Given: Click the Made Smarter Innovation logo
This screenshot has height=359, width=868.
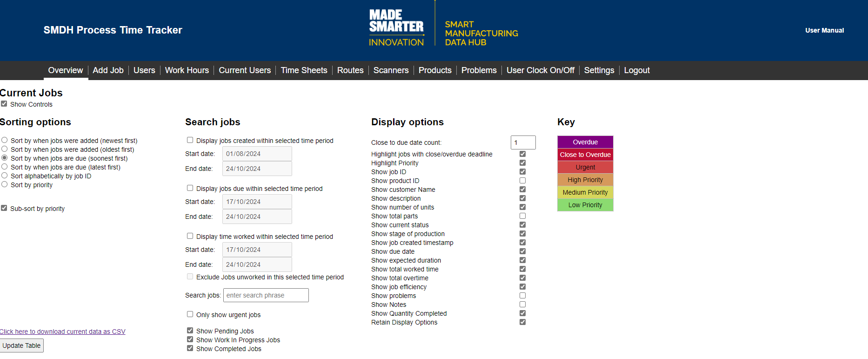Looking at the screenshot, I should coord(396,28).
